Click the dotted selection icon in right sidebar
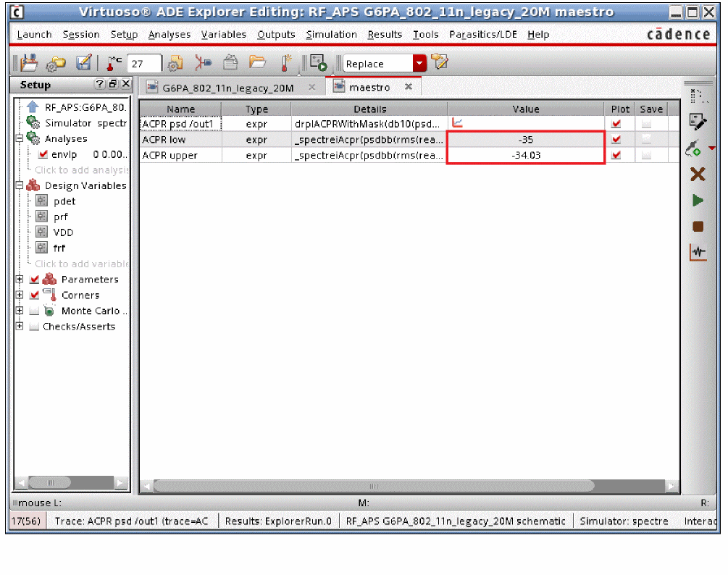The height and width of the screenshot is (575, 728). click(x=698, y=96)
